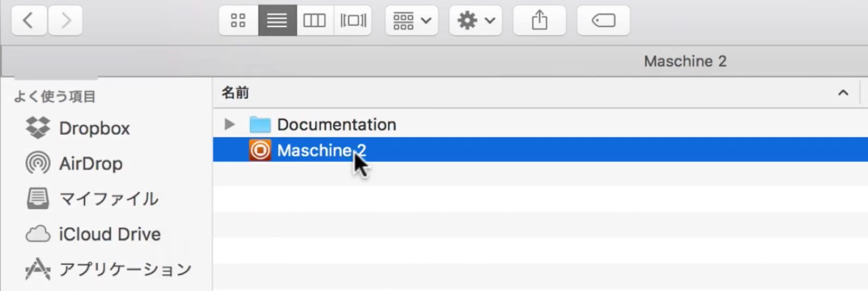Click the AirDrop radar icon
The image size is (868, 291).
(x=38, y=163)
